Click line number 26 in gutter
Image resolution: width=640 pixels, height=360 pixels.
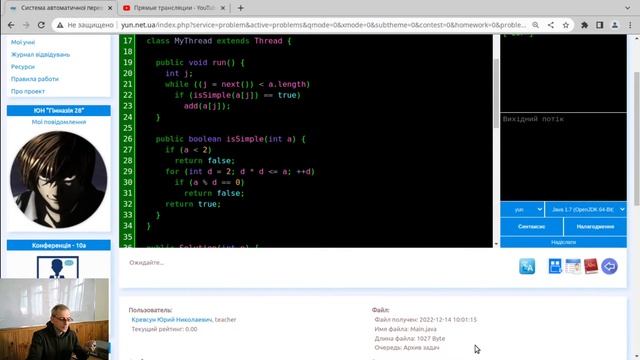[x=127, y=139]
